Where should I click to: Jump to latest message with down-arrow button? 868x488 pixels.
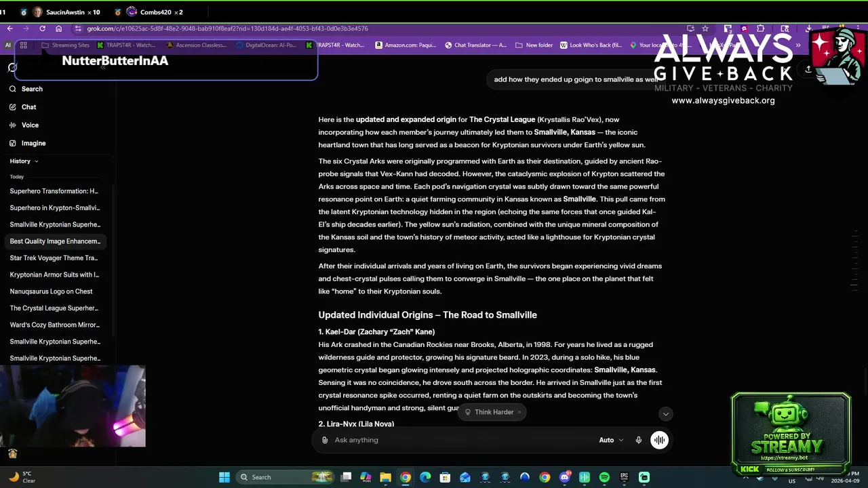(x=665, y=414)
